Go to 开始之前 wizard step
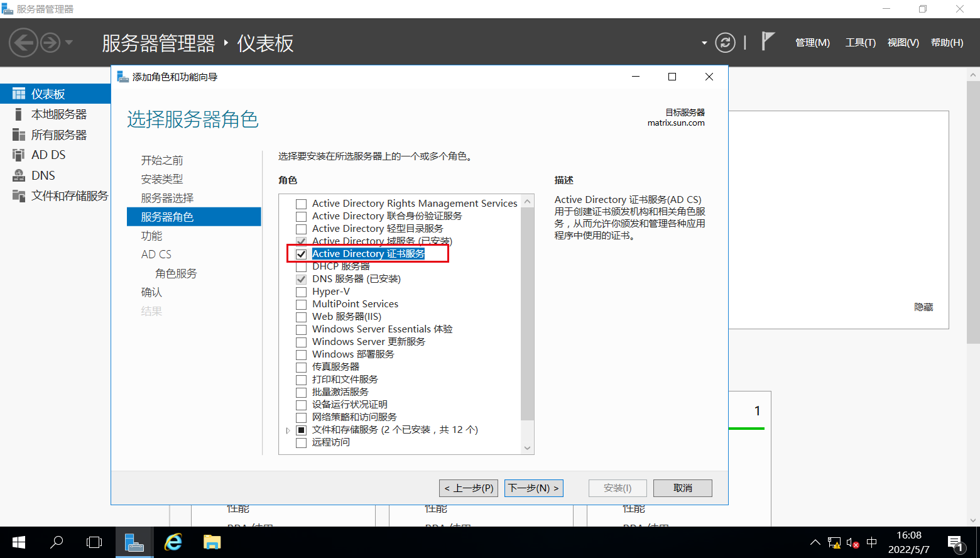The image size is (980, 558). click(162, 160)
